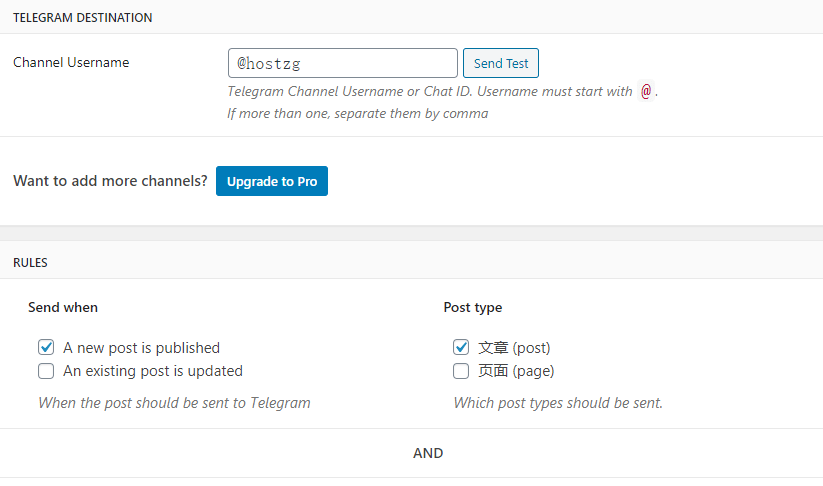Screen dimensions: 823x486
Task: Click the red @ code symbol
Action: 646,91
